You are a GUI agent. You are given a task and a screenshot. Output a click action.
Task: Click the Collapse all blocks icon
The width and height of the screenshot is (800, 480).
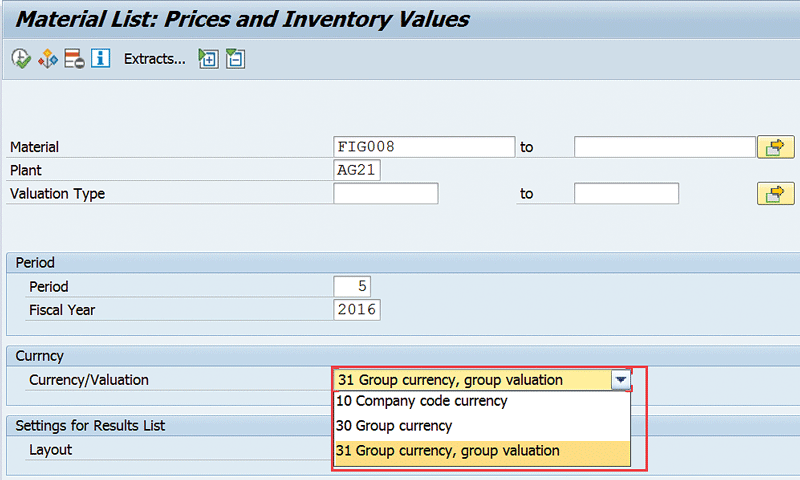click(235, 59)
